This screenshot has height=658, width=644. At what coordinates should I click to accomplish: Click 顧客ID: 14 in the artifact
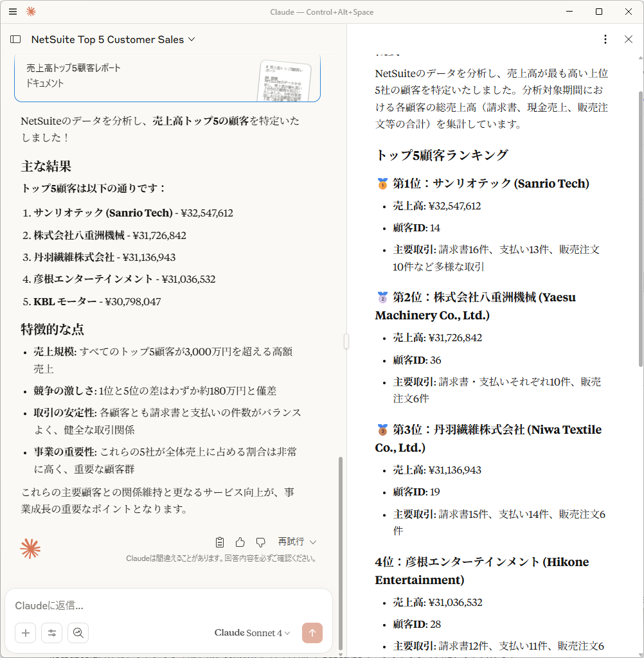click(x=416, y=228)
